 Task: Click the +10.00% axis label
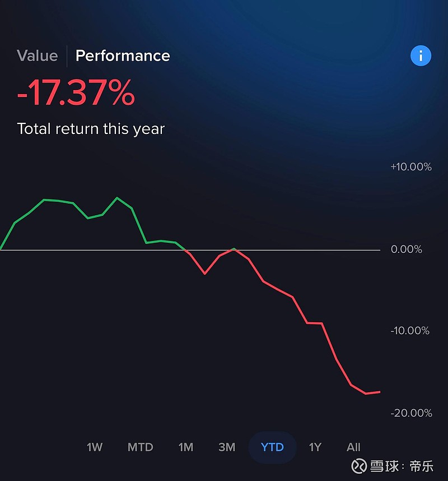[x=411, y=167]
